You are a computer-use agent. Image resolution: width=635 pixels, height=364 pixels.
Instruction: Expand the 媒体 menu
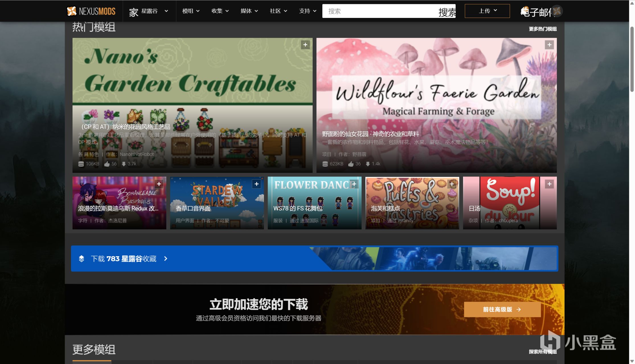(x=249, y=11)
